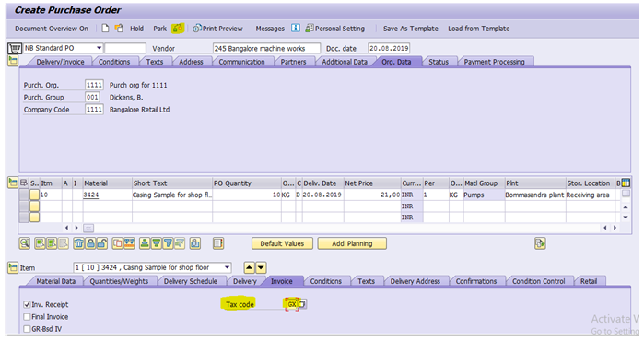Open the Material Data item tab
This screenshot has width=644, height=342.
[56, 281]
